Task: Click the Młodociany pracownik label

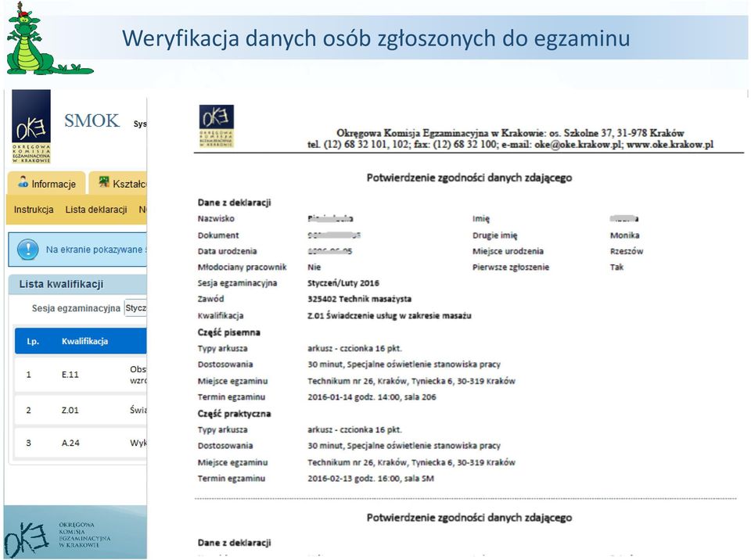Action: (242, 267)
